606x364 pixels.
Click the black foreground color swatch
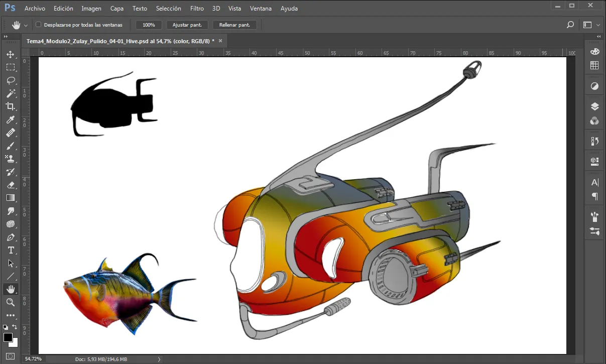[x=8, y=337]
